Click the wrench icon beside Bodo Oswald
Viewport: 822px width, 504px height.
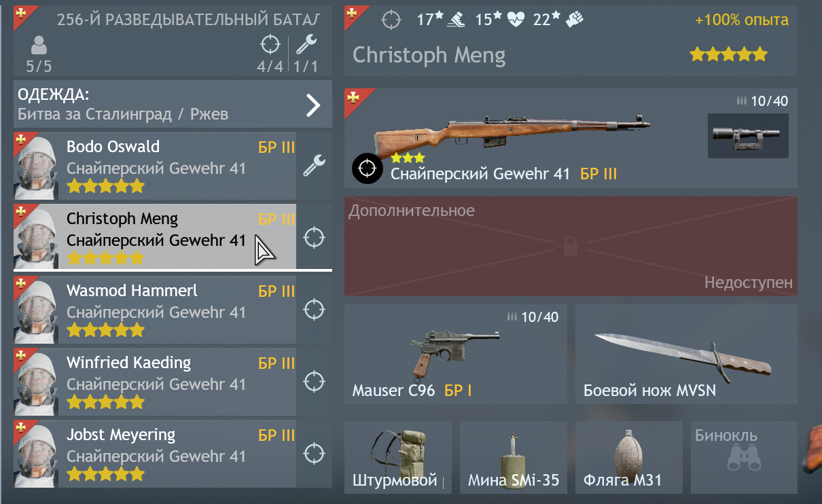pos(314,164)
